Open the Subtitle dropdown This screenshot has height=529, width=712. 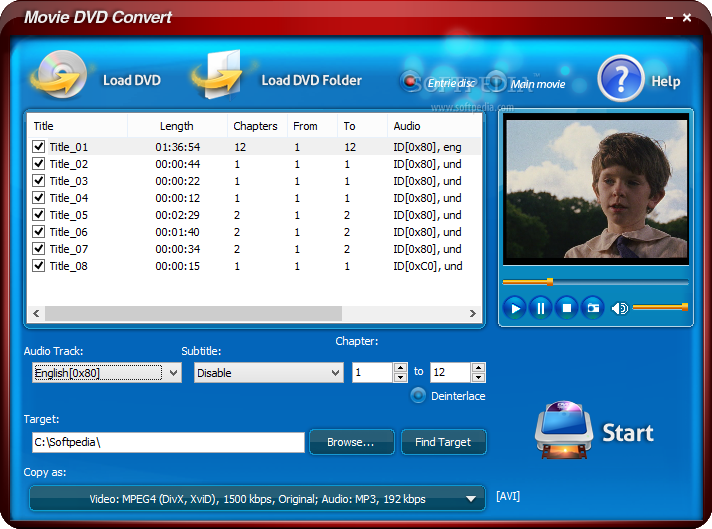[268, 373]
